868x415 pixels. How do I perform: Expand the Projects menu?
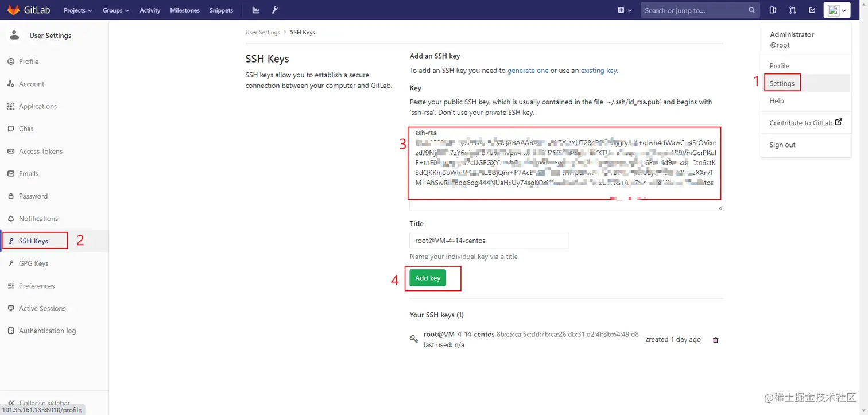(77, 10)
